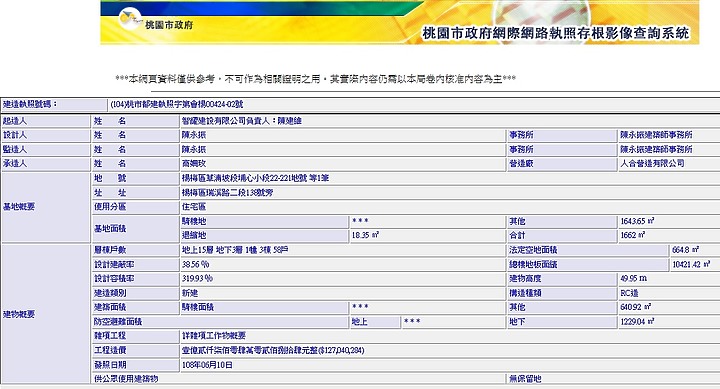
Task: Click the company name ending in 負責人：陳建維
Action: (242, 121)
